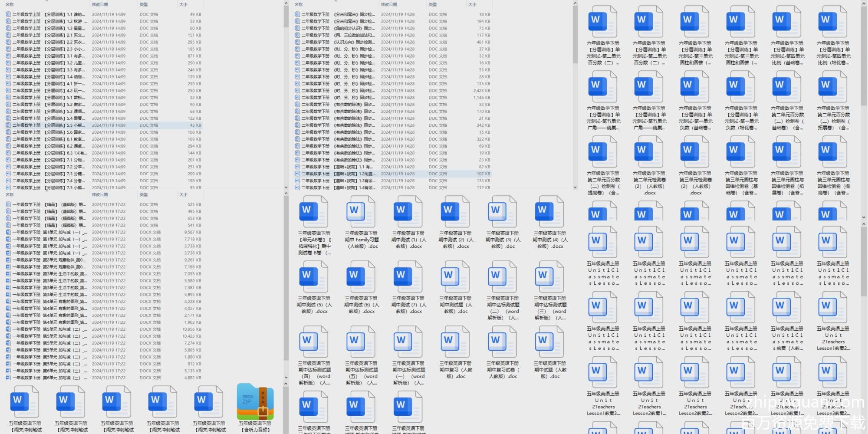Viewport: 868px width, 434px height.
Task: Open the Word file 期中试题 (人教版).doc
Action: pyautogui.click(x=549, y=342)
